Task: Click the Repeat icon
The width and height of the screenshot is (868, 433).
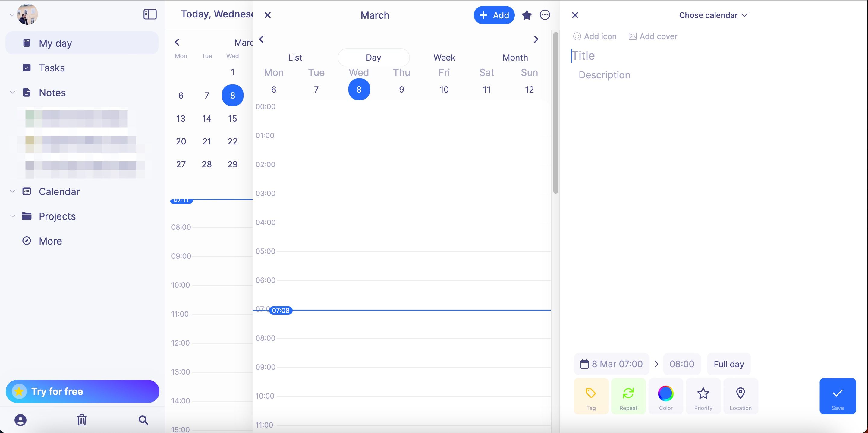Action: pos(628,396)
